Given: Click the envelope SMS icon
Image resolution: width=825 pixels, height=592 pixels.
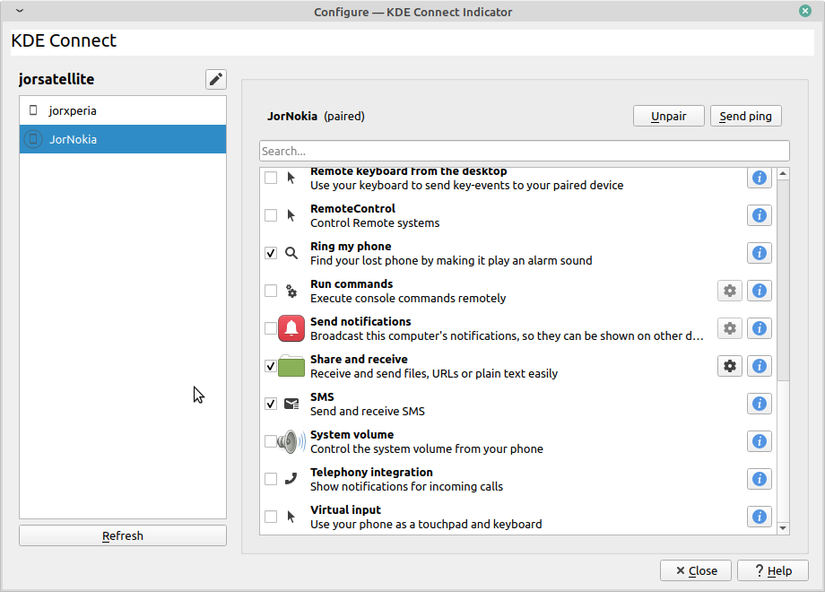Looking at the screenshot, I should 291,404.
